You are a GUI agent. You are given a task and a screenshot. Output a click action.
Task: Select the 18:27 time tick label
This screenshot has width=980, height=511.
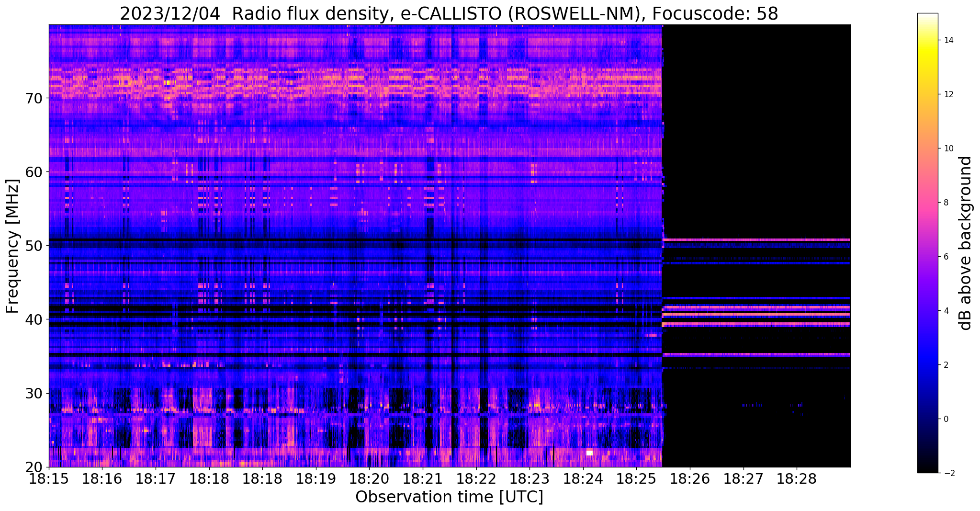coord(743,479)
